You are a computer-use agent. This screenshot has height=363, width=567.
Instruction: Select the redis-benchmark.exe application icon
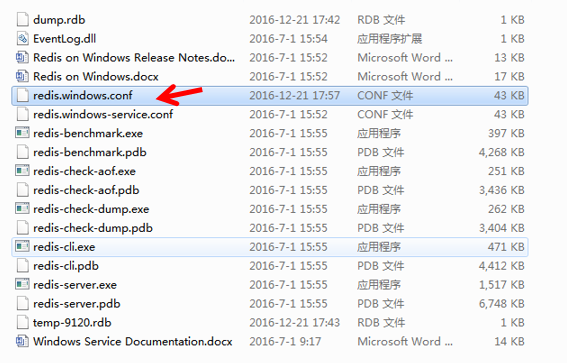[x=22, y=133]
